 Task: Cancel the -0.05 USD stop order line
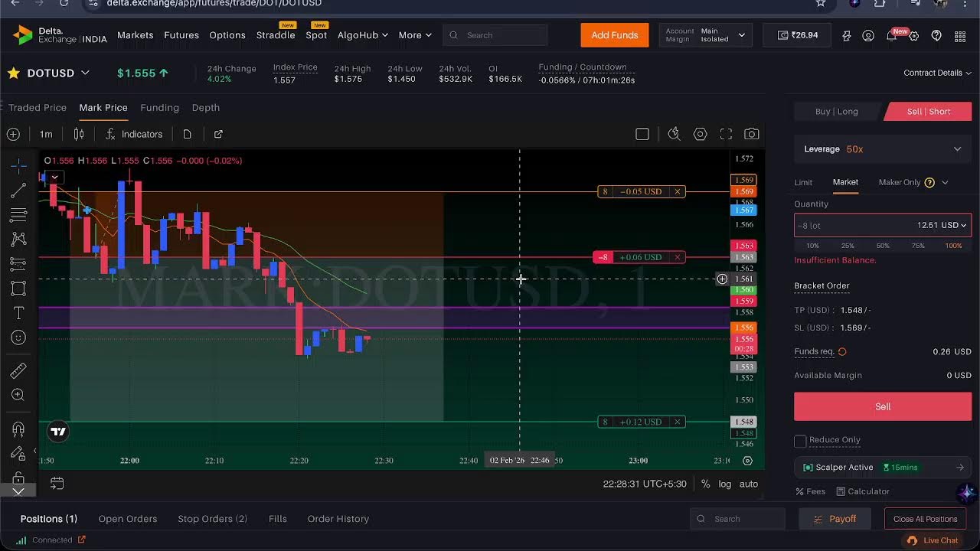[x=678, y=191]
